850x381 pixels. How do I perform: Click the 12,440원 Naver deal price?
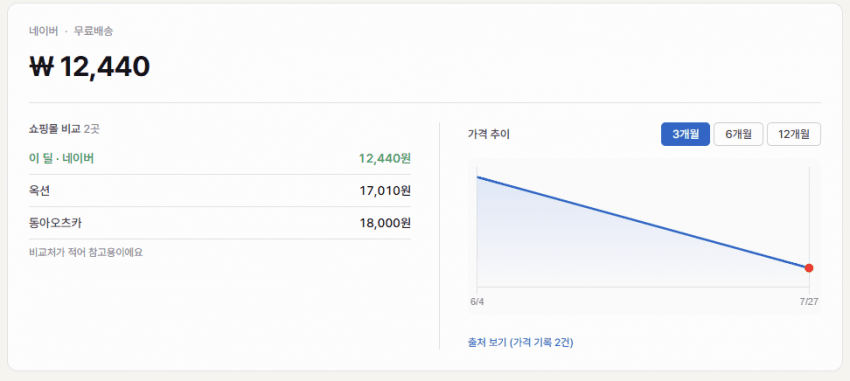385,159
